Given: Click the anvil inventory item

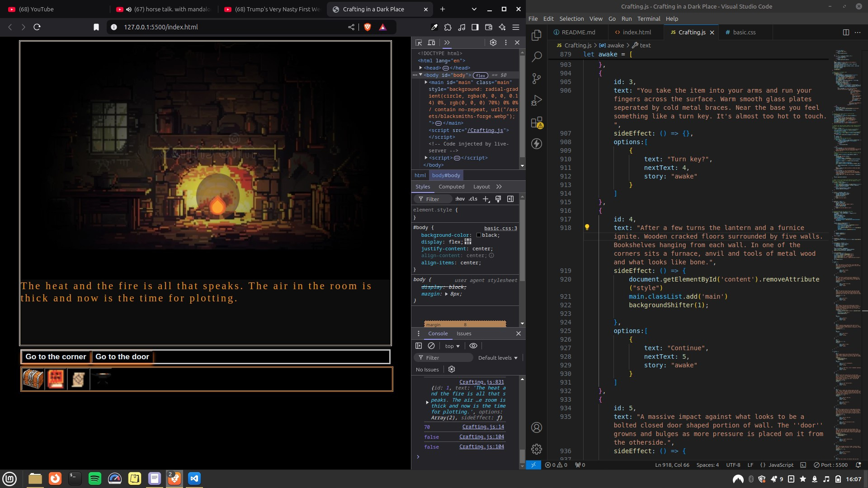Looking at the screenshot, I should point(101,379).
